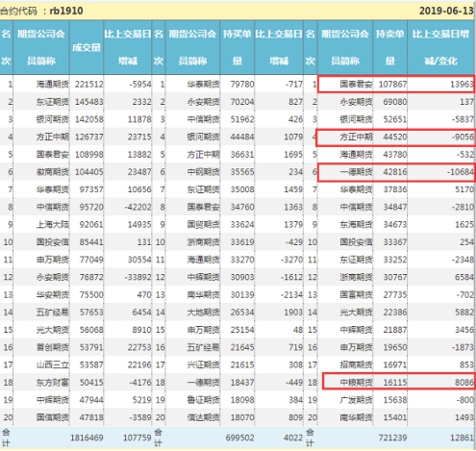The image size is (476, 451).
Task: Click the 成交量 column header
Action: [x=87, y=47]
